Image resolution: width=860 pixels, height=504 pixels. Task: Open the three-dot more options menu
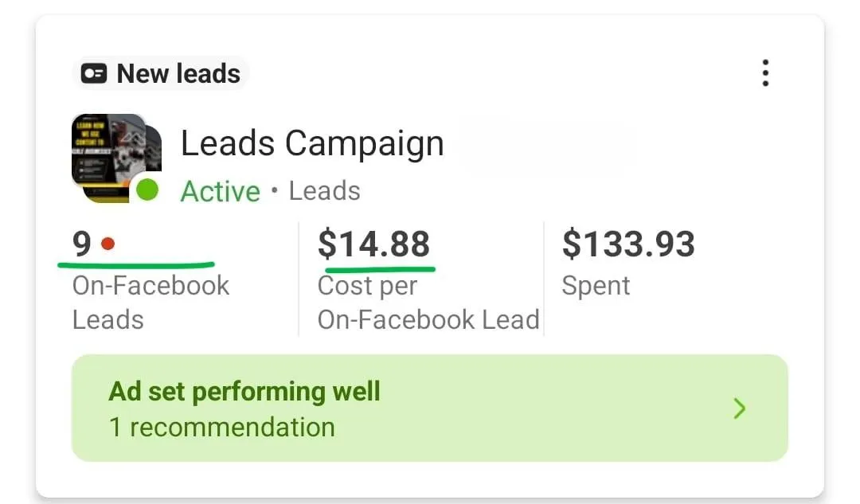point(765,73)
